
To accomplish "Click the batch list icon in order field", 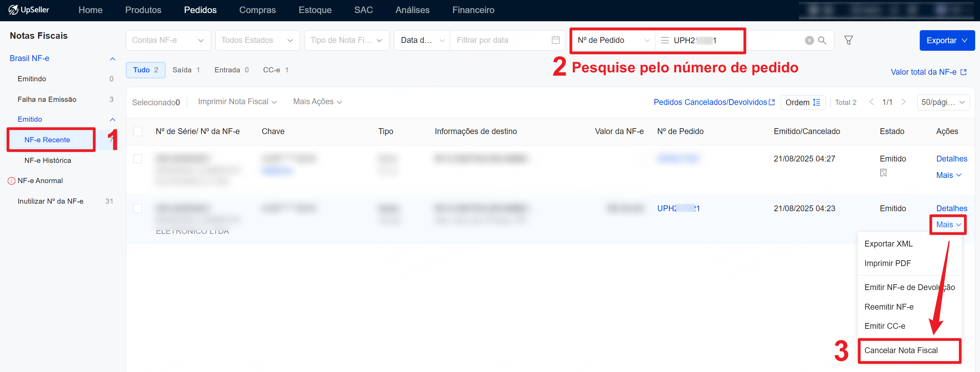I will (665, 40).
